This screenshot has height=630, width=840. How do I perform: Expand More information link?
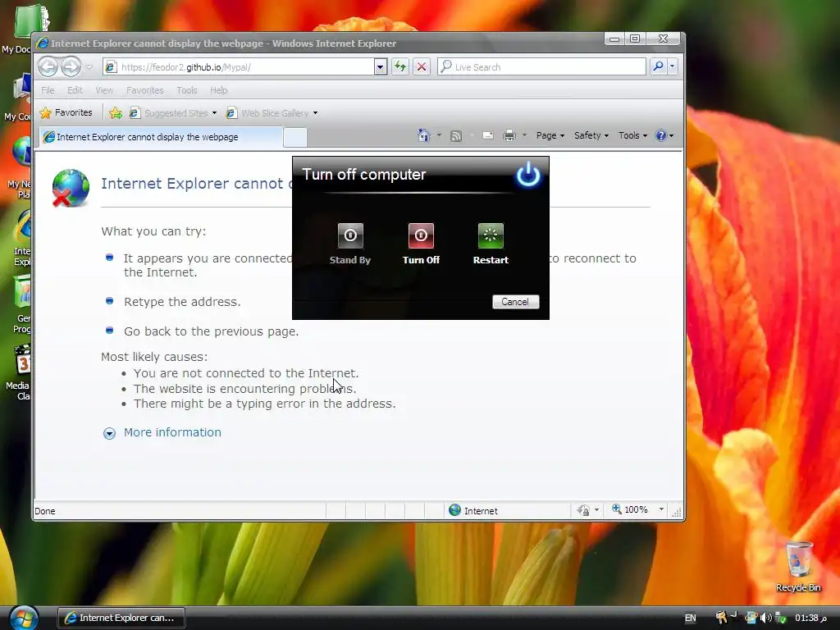[x=172, y=432]
